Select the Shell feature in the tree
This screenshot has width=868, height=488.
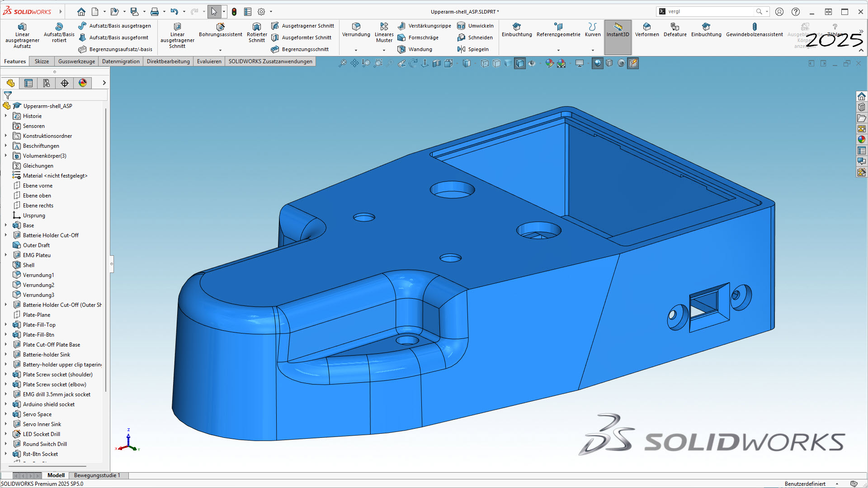28,265
